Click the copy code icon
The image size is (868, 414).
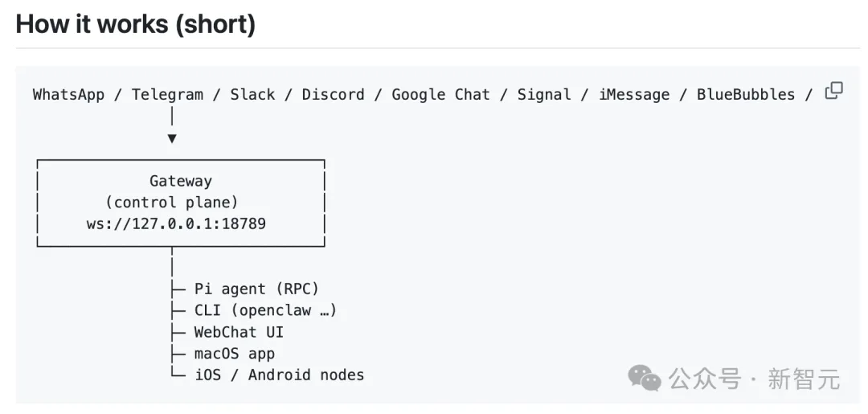pos(834,91)
